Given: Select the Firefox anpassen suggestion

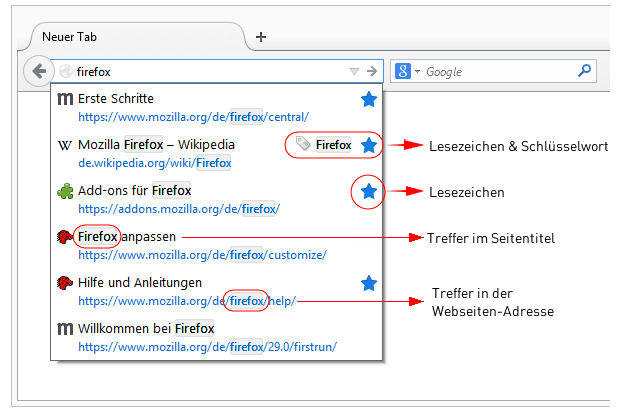Looking at the screenshot, I should 127,237.
